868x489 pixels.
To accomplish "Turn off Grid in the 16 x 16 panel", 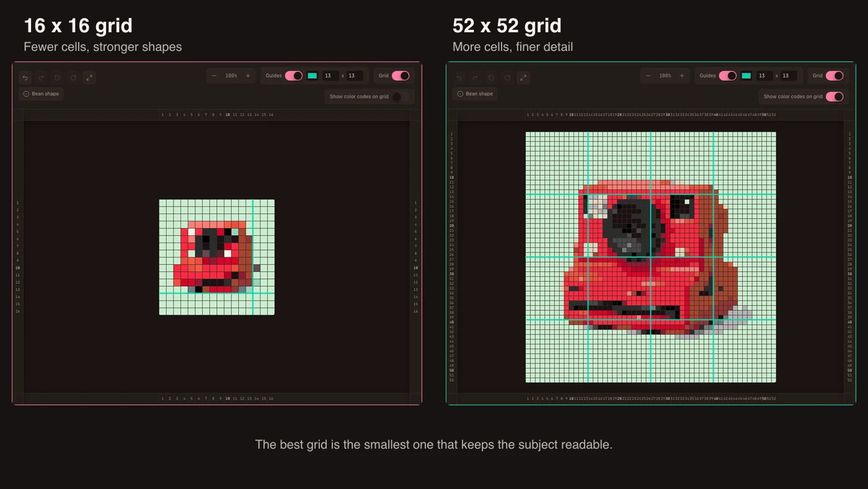I will click(x=401, y=76).
